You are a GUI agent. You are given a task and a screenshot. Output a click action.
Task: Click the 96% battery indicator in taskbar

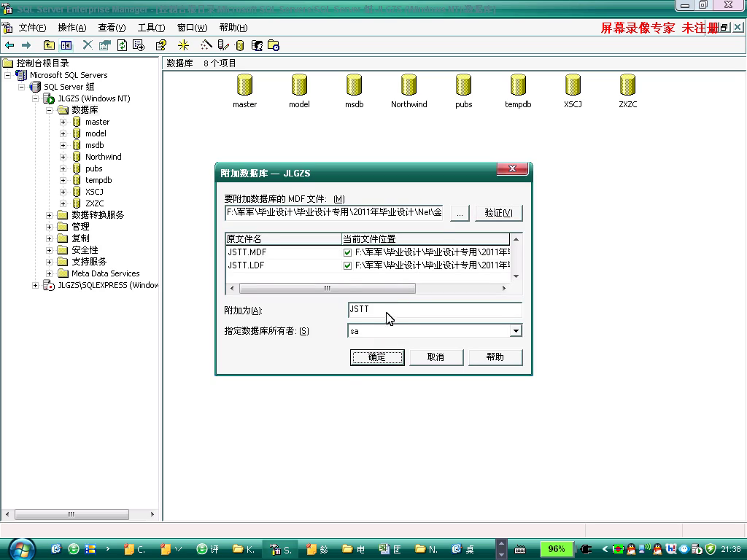tap(556, 549)
